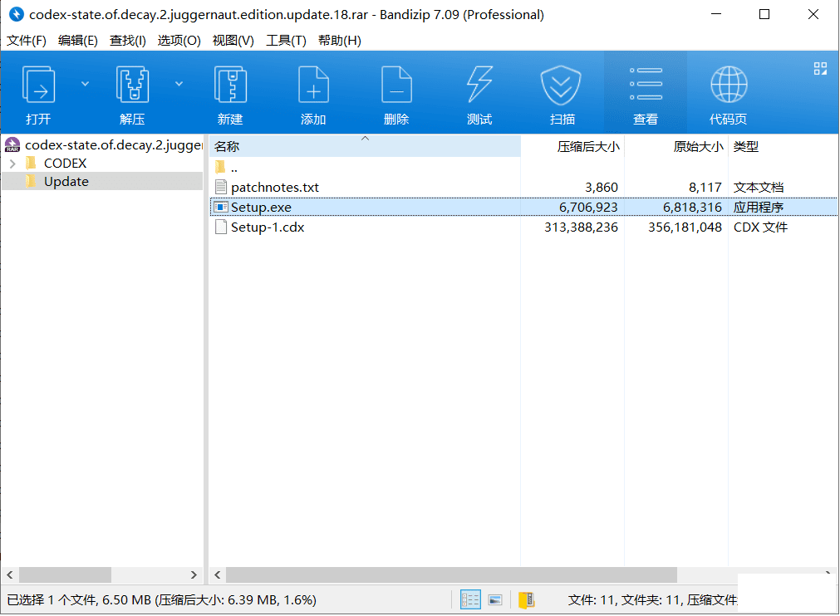This screenshot has width=840, height=616.
Task: Open the dropdown arrow next to 解压
Action: pyautogui.click(x=179, y=84)
